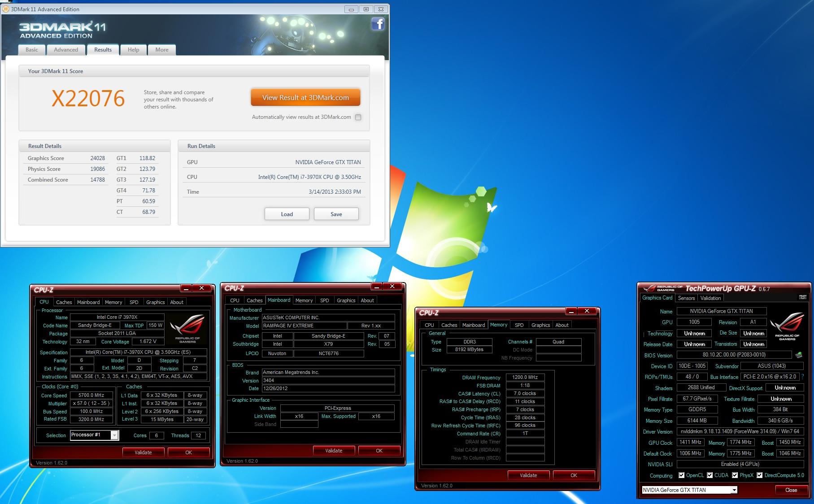Click OK in the CPU-Z Mainboard window
814x504 pixels.
(x=379, y=451)
